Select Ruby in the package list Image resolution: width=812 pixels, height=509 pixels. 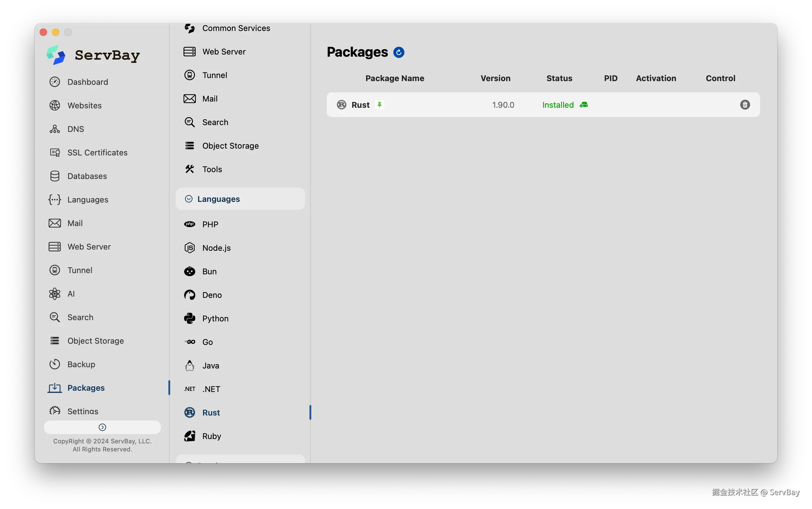point(212,436)
